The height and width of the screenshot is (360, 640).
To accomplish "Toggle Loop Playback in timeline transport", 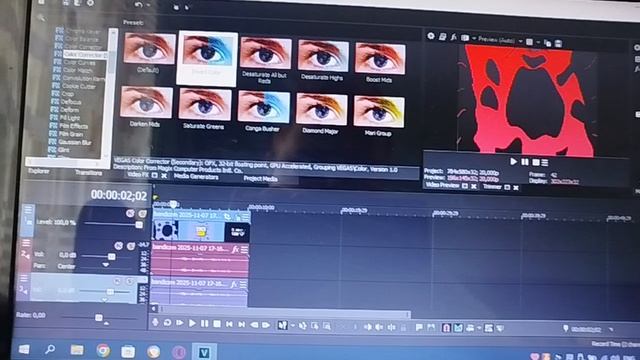I will tap(167, 322).
